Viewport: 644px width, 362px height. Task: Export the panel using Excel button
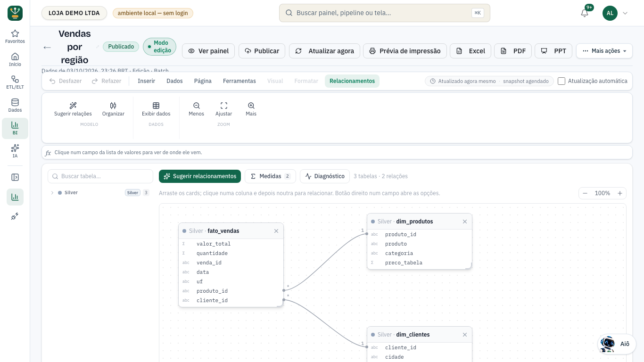pos(471,51)
